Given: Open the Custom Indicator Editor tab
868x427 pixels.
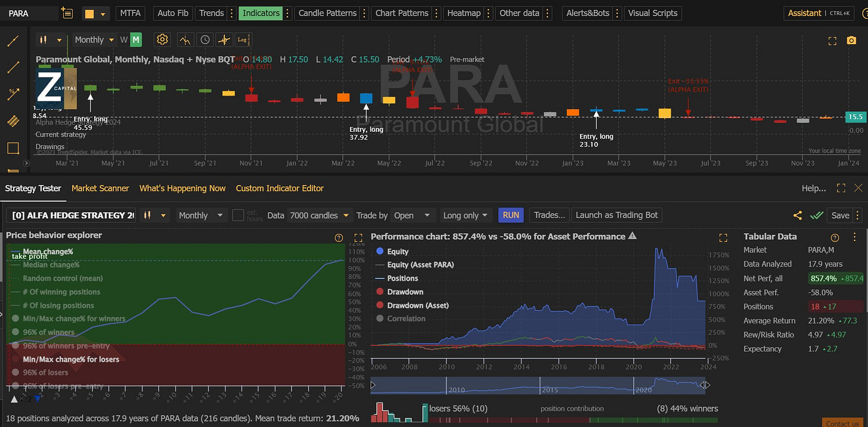Looking at the screenshot, I should click(280, 188).
